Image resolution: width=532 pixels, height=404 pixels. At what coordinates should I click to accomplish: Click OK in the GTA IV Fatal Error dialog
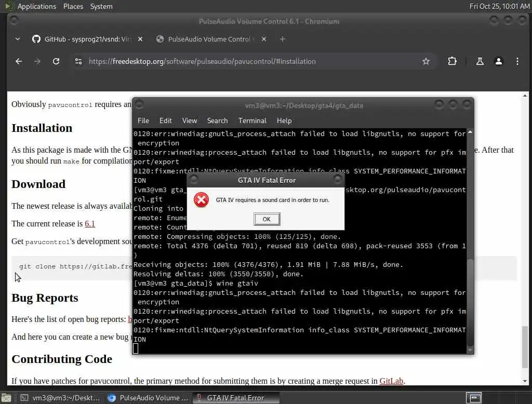click(267, 219)
